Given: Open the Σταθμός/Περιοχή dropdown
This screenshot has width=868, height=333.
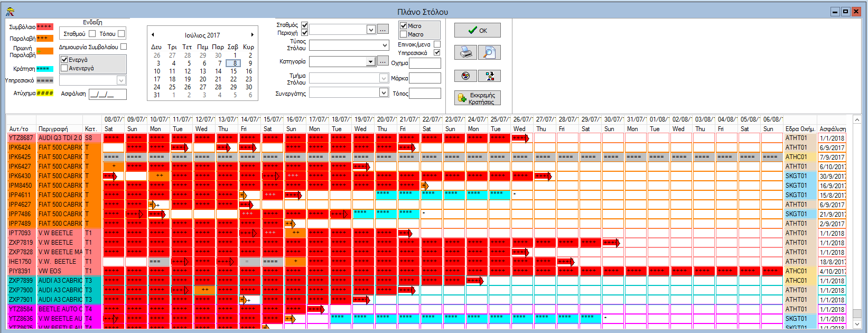Looking at the screenshot, I should tap(371, 30).
